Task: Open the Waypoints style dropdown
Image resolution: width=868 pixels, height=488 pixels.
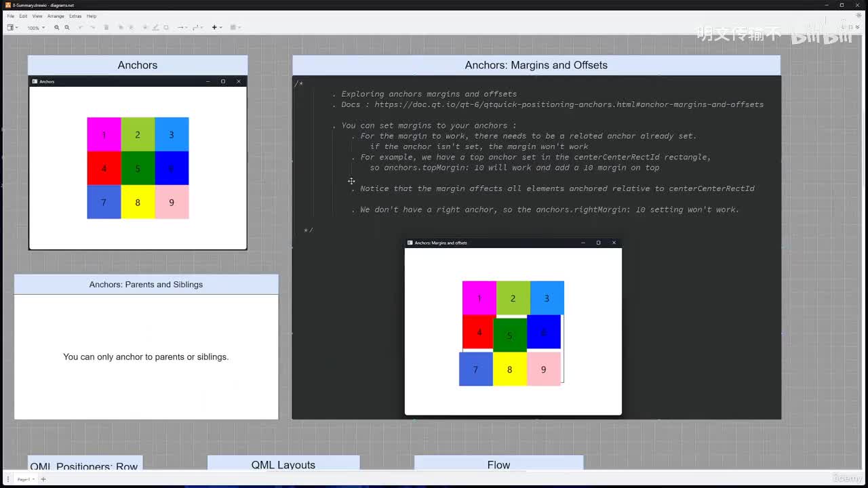Action: [x=197, y=28]
